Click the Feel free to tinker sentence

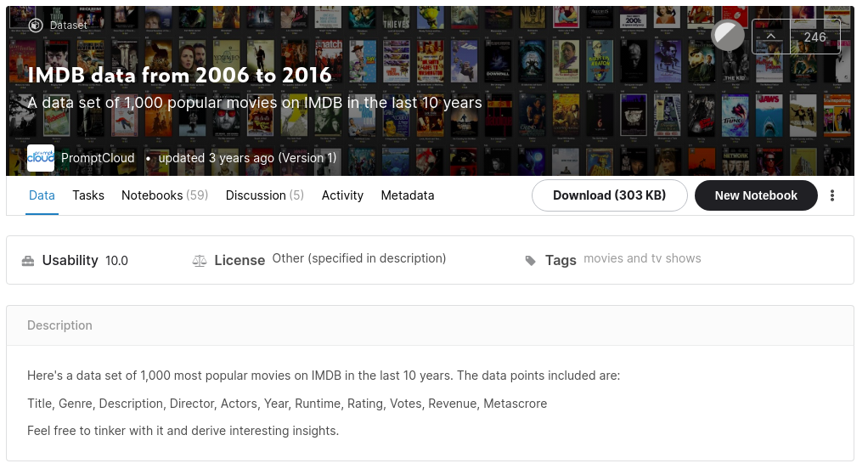tap(183, 431)
